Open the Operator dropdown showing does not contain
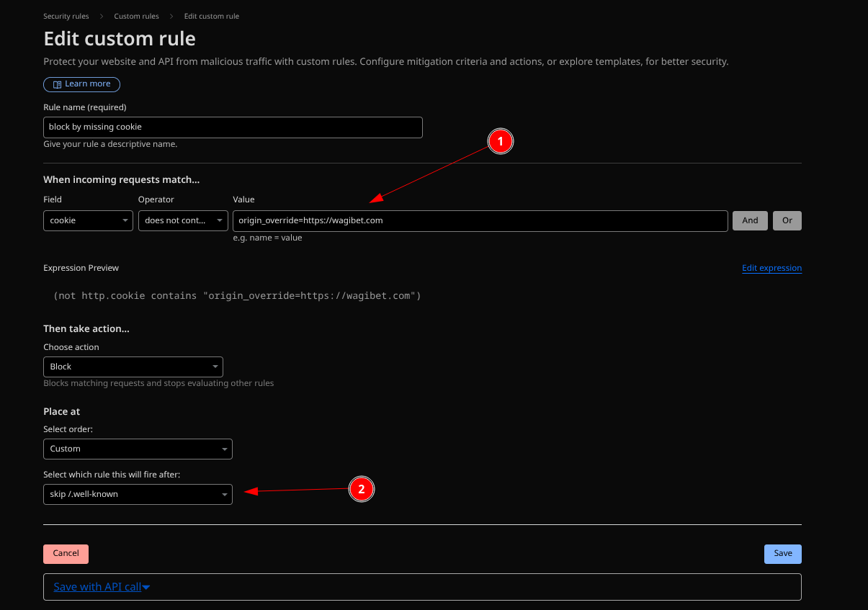Viewport: 868px width, 610px height. [180, 220]
